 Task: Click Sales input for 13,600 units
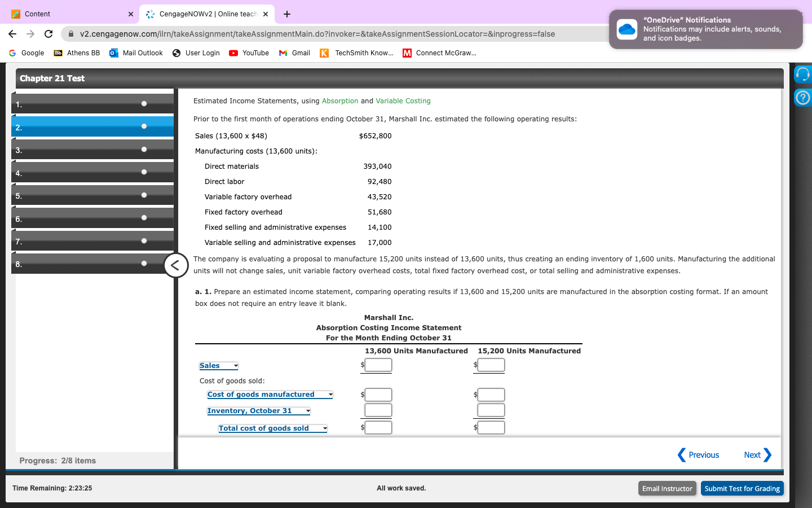(x=378, y=365)
